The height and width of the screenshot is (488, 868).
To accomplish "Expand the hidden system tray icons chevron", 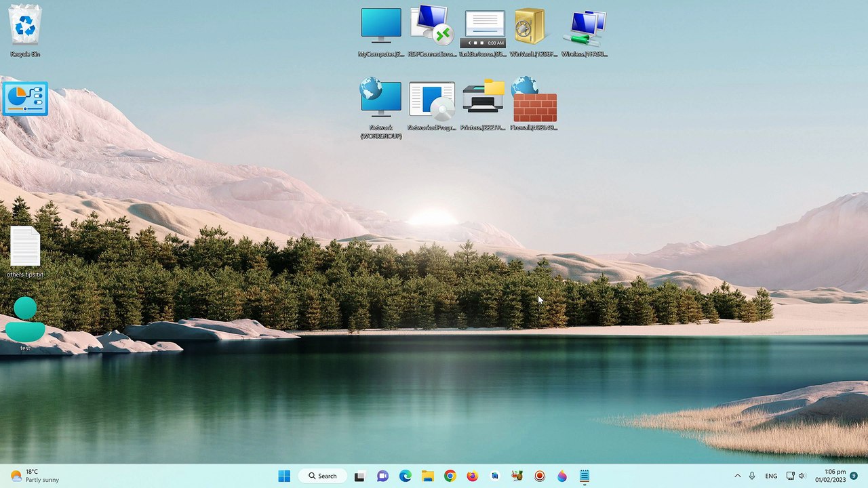I will point(738,476).
